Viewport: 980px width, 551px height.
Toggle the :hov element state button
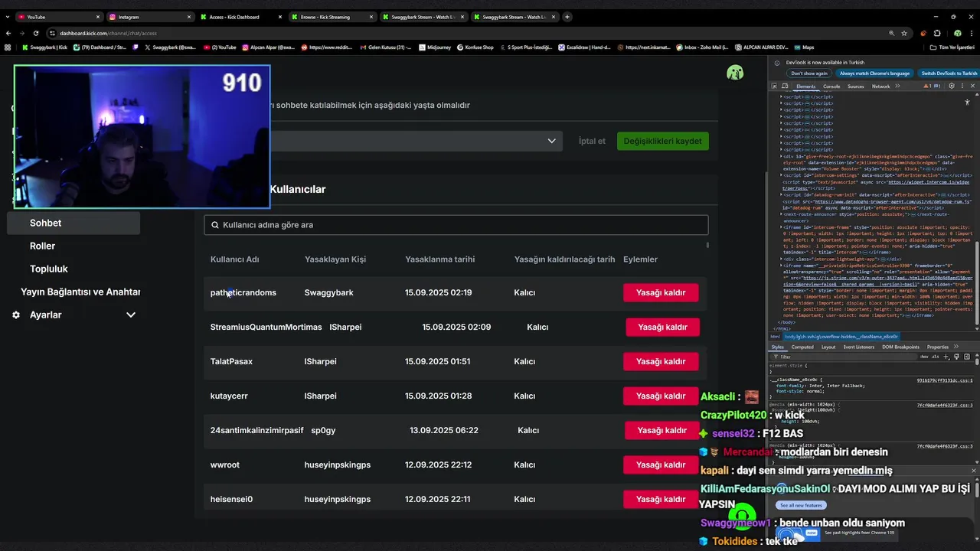pos(924,357)
